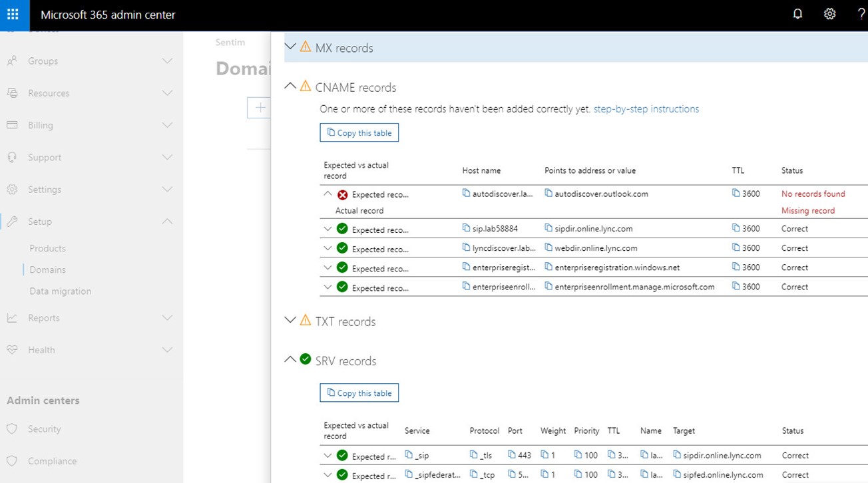This screenshot has height=483, width=868.
Task: Open the notifications bell icon
Action: click(x=797, y=14)
